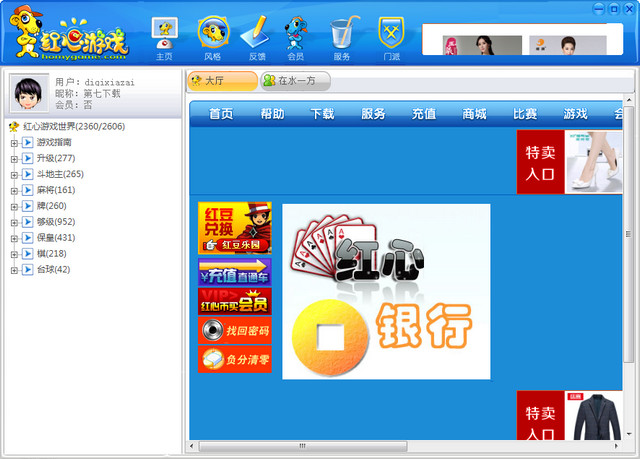This screenshot has width=640, height=459.
Task: Open the 红心银行 bank image
Action: (386, 291)
